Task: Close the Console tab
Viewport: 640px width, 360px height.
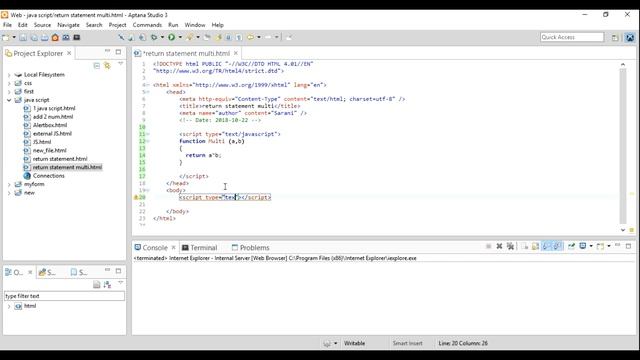Action: 173,248
